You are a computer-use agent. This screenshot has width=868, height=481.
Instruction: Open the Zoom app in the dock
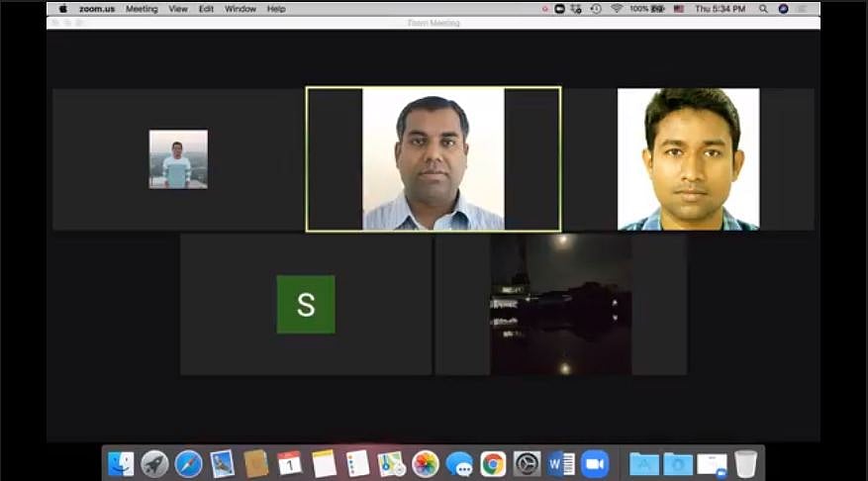tap(594, 463)
